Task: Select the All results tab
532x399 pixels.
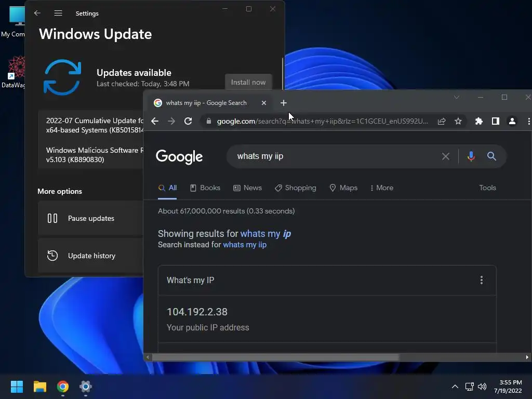Action: point(168,188)
